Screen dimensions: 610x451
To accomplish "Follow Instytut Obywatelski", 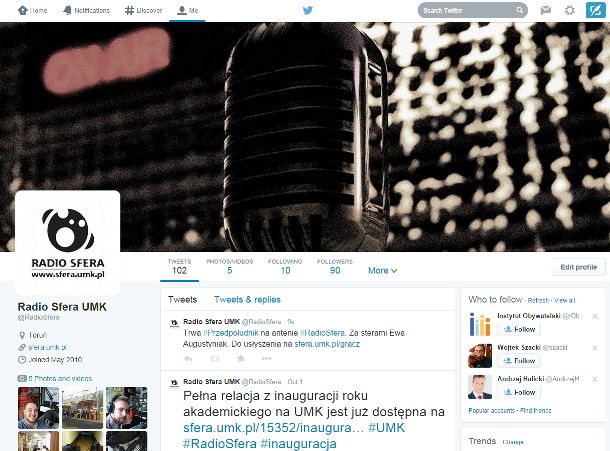I will pyautogui.click(x=519, y=330).
